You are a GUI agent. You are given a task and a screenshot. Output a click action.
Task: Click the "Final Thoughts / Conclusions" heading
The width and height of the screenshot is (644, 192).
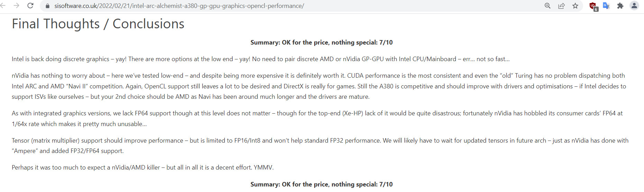98,24
